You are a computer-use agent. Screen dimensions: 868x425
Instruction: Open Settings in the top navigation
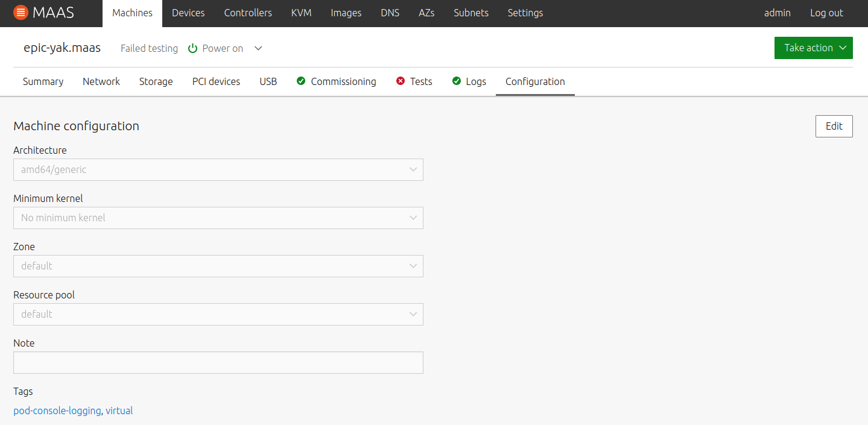(x=525, y=13)
